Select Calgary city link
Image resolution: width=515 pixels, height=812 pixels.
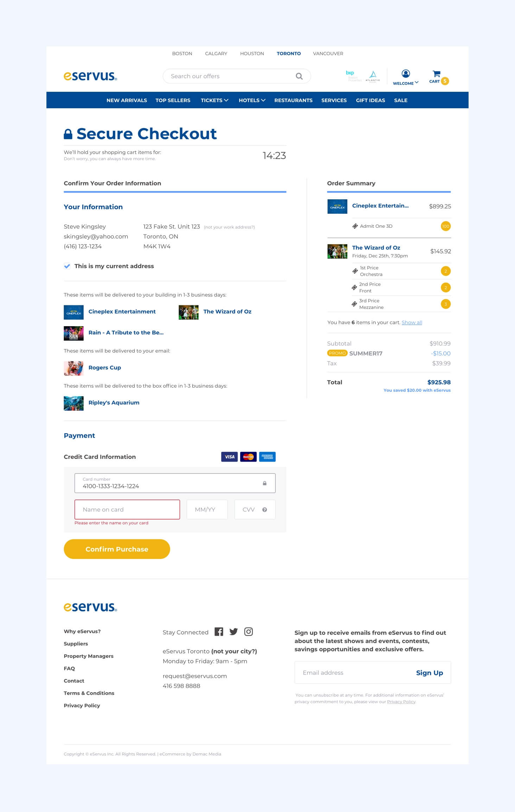216,53
